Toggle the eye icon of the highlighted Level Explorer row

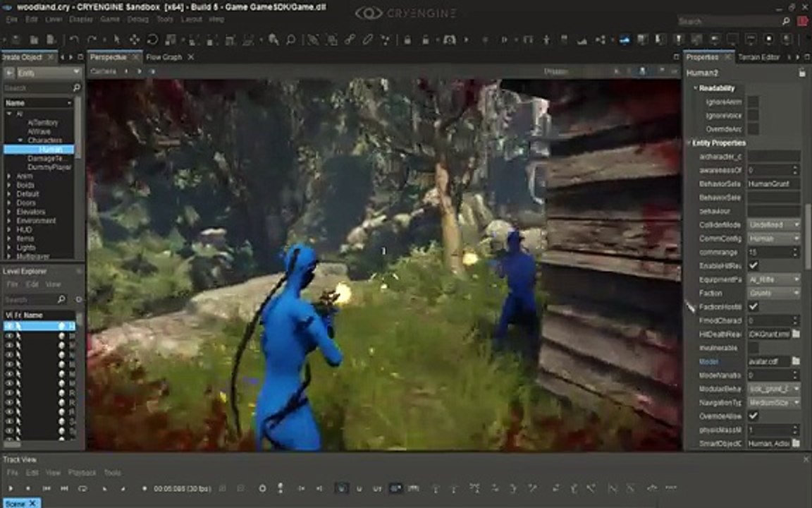click(x=9, y=325)
